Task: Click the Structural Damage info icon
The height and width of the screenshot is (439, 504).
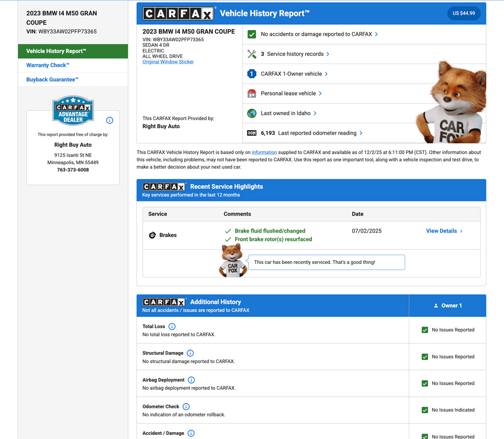Action: [190, 353]
